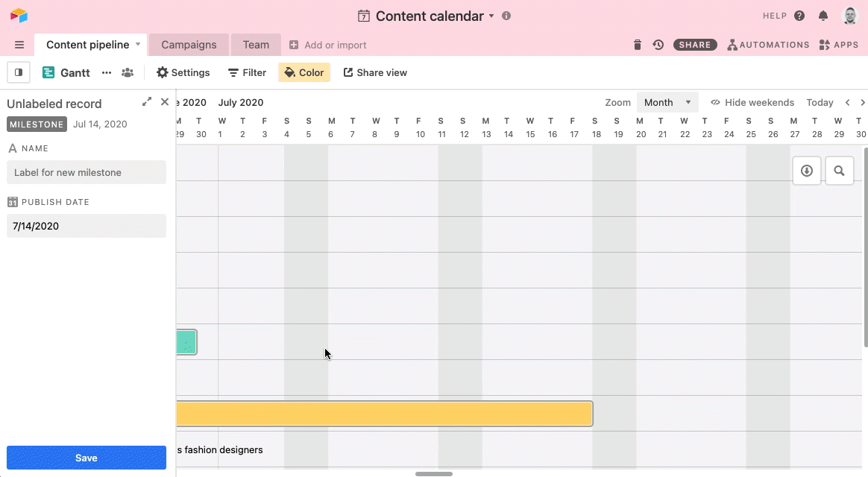Open the trash bin icon
868x477 pixels.
[638, 45]
